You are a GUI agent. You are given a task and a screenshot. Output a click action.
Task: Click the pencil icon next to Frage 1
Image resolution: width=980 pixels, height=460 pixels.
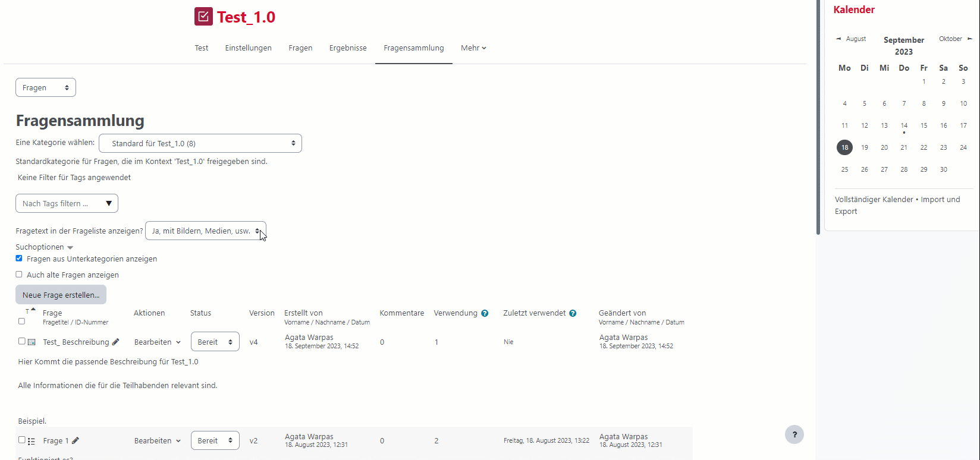(76, 440)
